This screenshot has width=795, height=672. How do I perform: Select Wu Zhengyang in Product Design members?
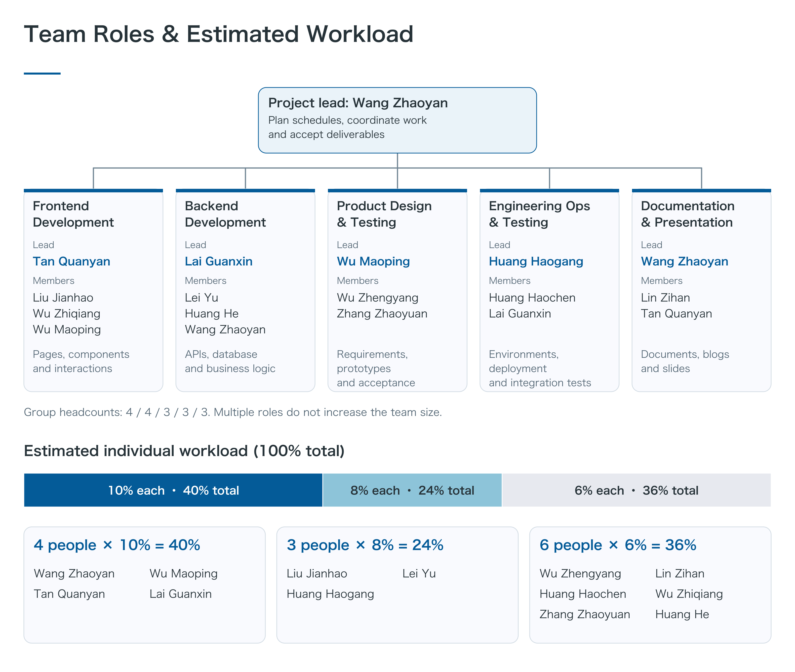tap(377, 297)
